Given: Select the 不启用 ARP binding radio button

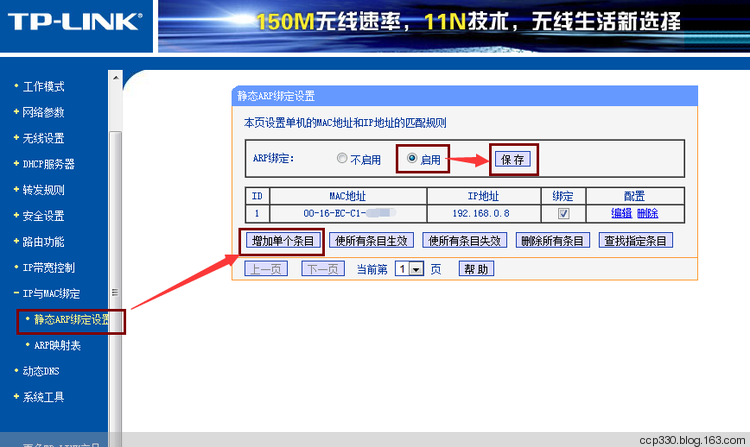Looking at the screenshot, I should point(342,158).
